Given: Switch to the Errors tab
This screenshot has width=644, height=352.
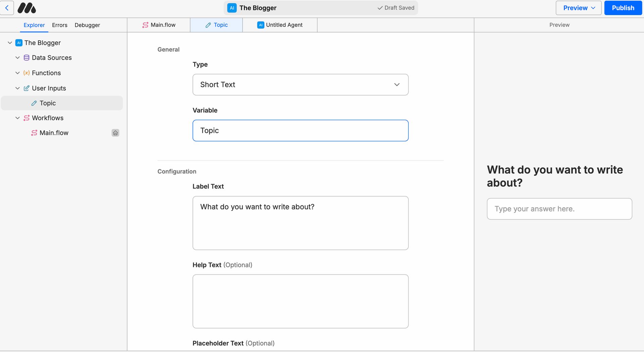Looking at the screenshot, I should click(x=60, y=25).
